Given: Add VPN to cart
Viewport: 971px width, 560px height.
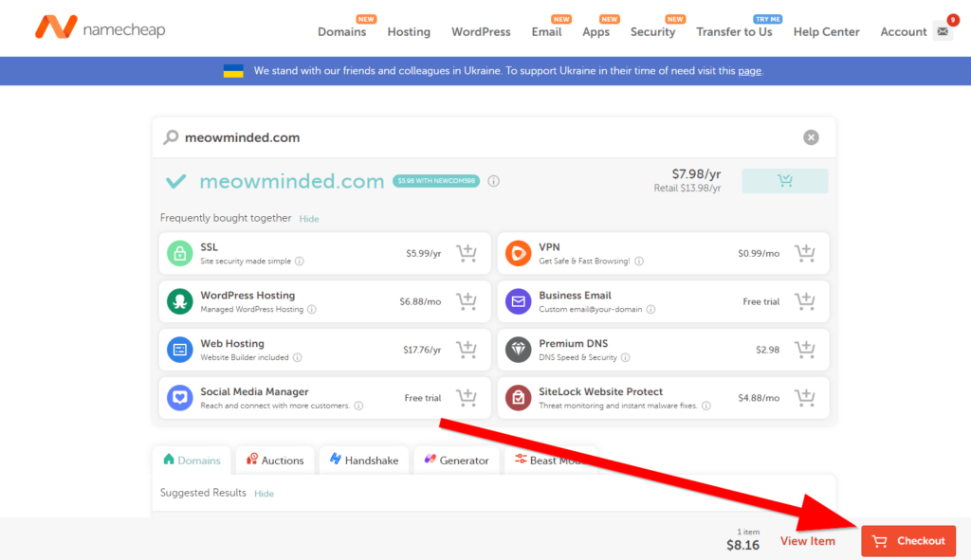Looking at the screenshot, I should 804,253.
